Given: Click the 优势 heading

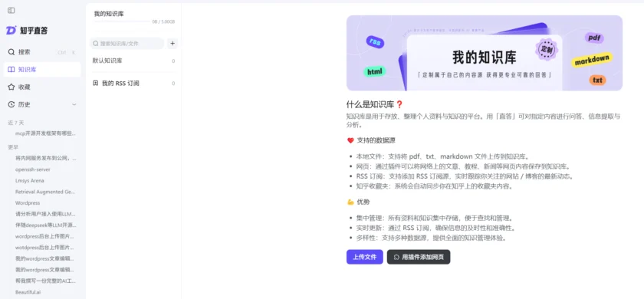Looking at the screenshot, I should coord(359,202).
